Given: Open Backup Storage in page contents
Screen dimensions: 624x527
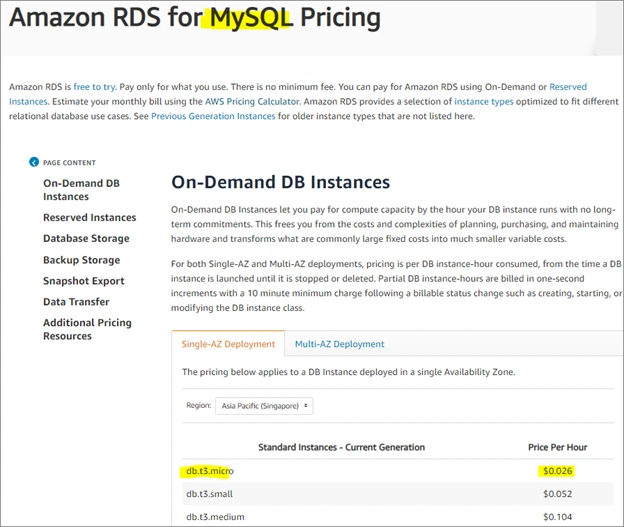Looking at the screenshot, I should [81, 260].
